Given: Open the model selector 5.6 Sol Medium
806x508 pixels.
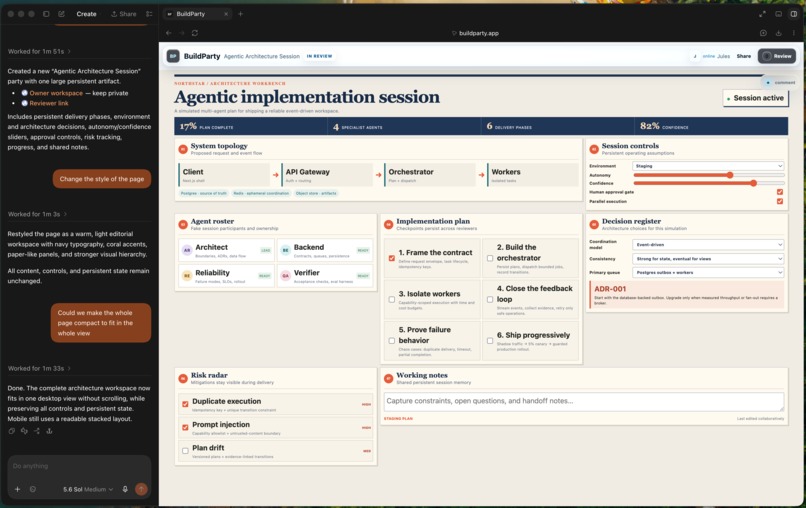Looking at the screenshot, I should 88,489.
